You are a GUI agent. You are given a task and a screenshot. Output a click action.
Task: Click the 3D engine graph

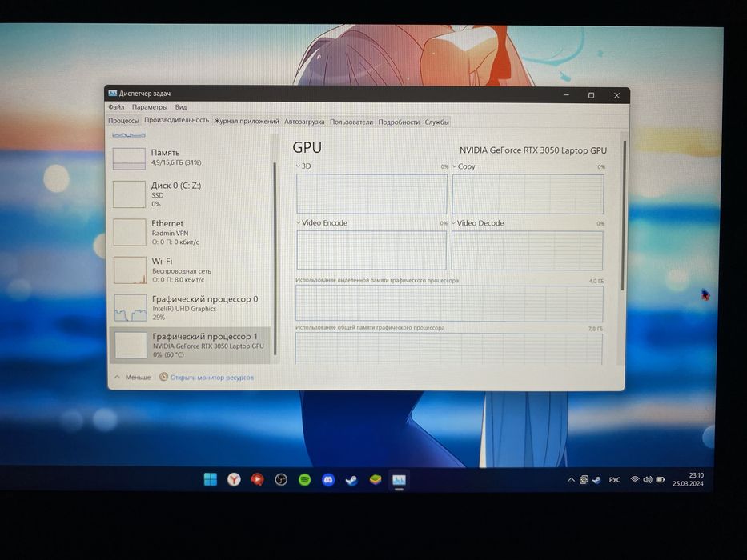click(371, 194)
